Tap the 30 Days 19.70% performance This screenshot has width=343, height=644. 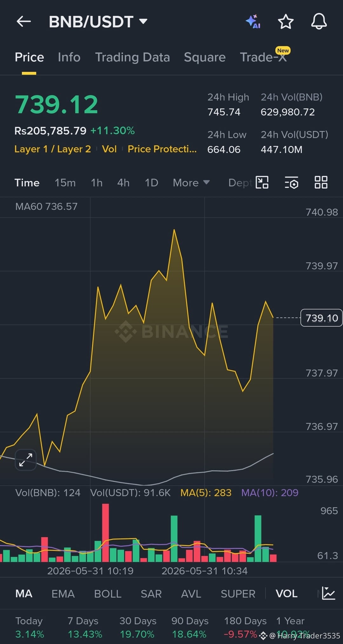click(x=138, y=627)
